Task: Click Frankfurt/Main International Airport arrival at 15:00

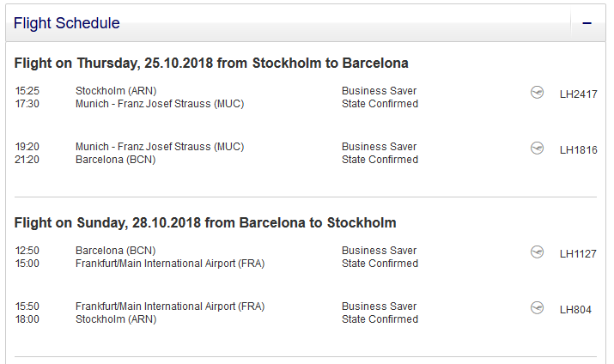Action: click(x=170, y=264)
